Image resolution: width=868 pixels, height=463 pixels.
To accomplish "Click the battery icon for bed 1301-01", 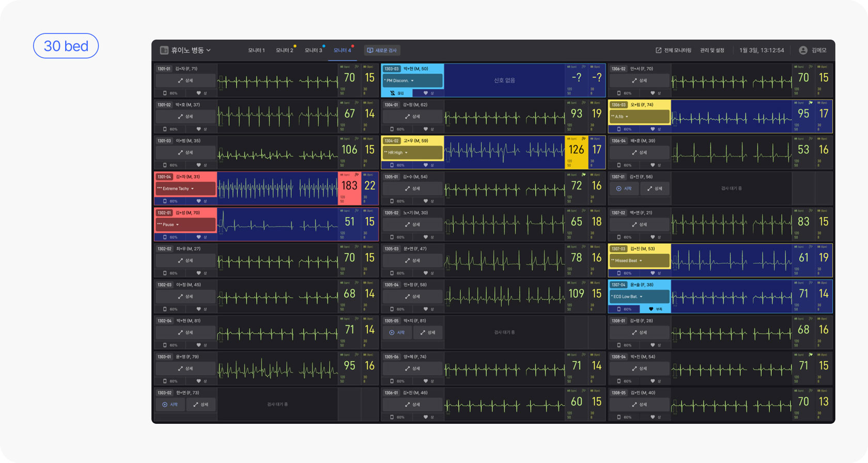I will point(165,93).
